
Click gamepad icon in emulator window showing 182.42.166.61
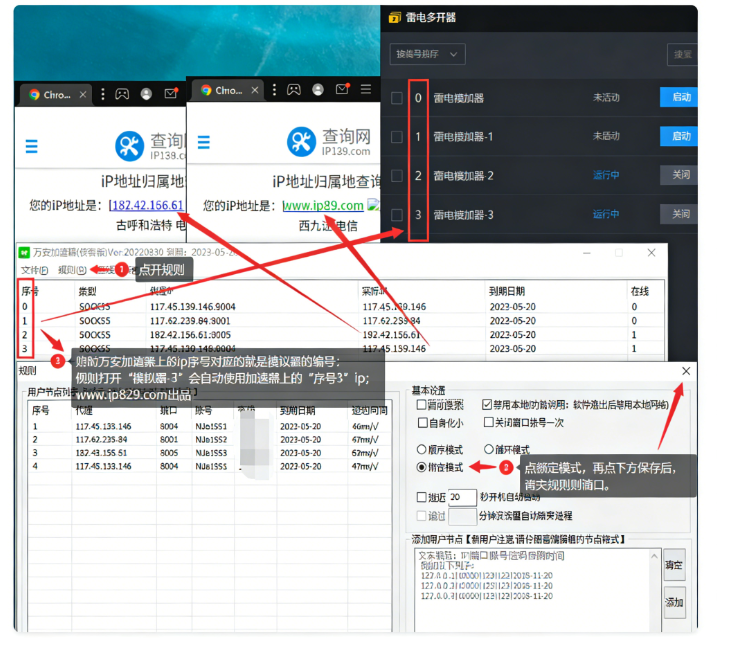click(122, 94)
